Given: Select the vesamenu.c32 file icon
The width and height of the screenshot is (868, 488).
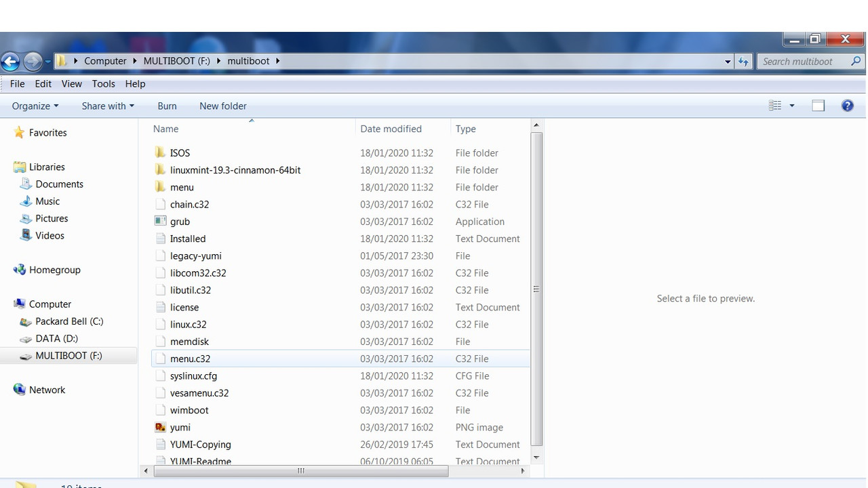Looking at the screenshot, I should pyautogui.click(x=160, y=393).
